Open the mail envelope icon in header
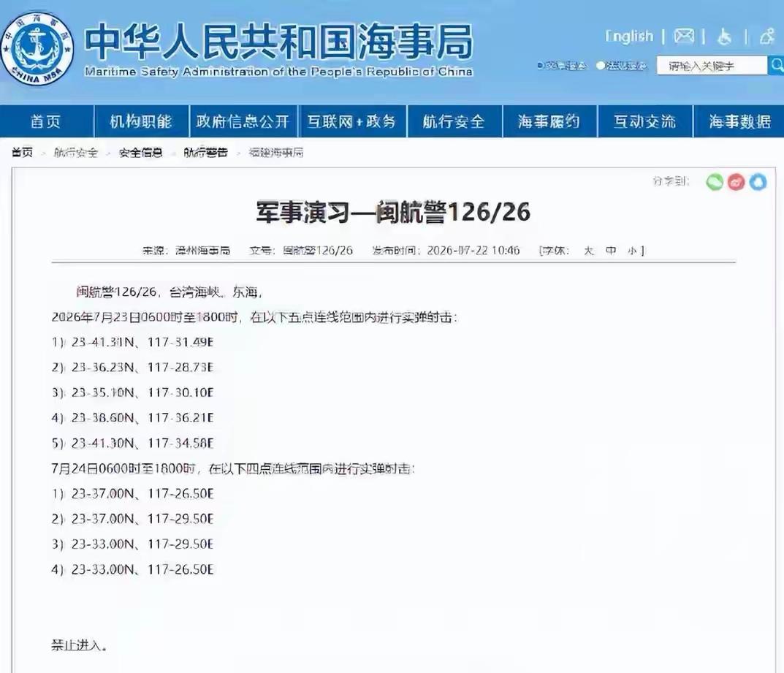 click(x=684, y=36)
